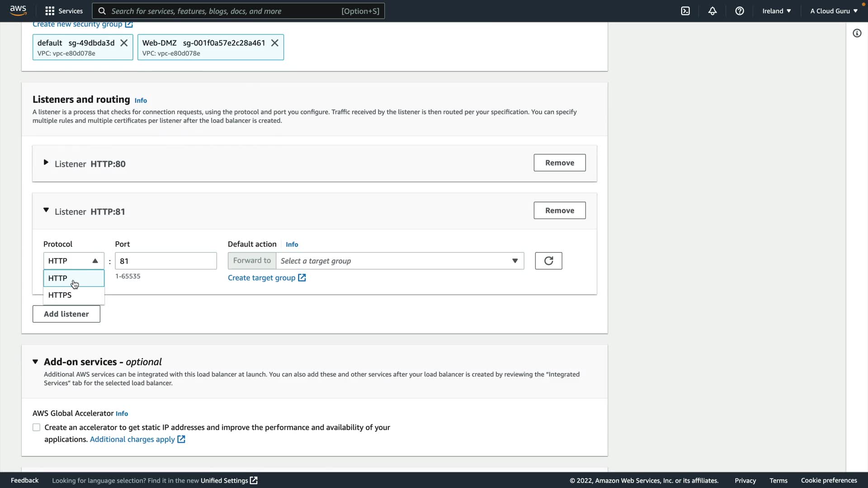Click the AWS logo home icon
This screenshot has height=488, width=868.
pos(18,10)
